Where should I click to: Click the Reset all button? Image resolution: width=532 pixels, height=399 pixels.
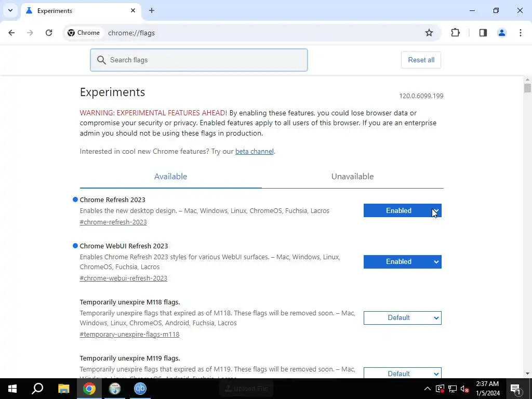tap(421, 60)
